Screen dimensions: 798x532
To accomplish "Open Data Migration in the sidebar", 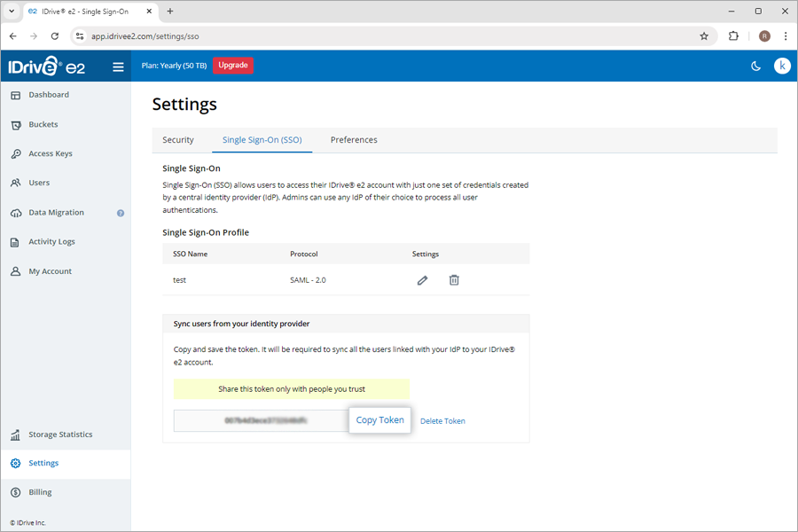I will pyautogui.click(x=56, y=213).
